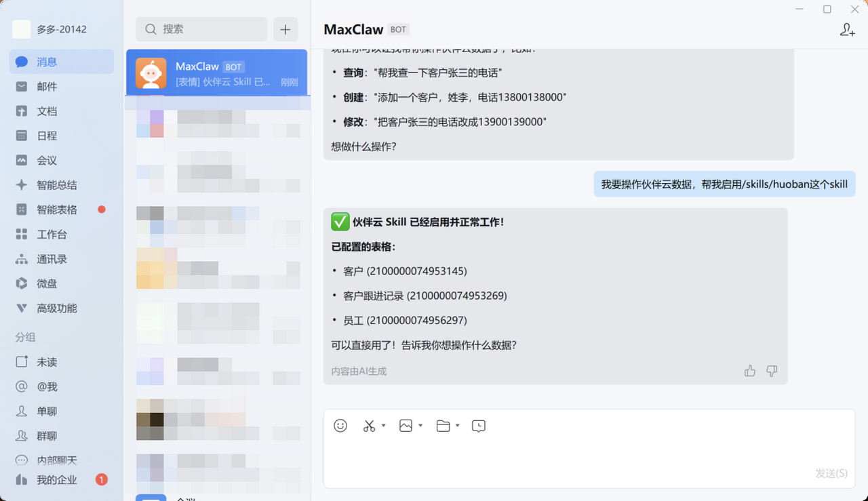This screenshot has width=868, height=501.
Task: Click the 高级功能 icon
Action: [22, 308]
